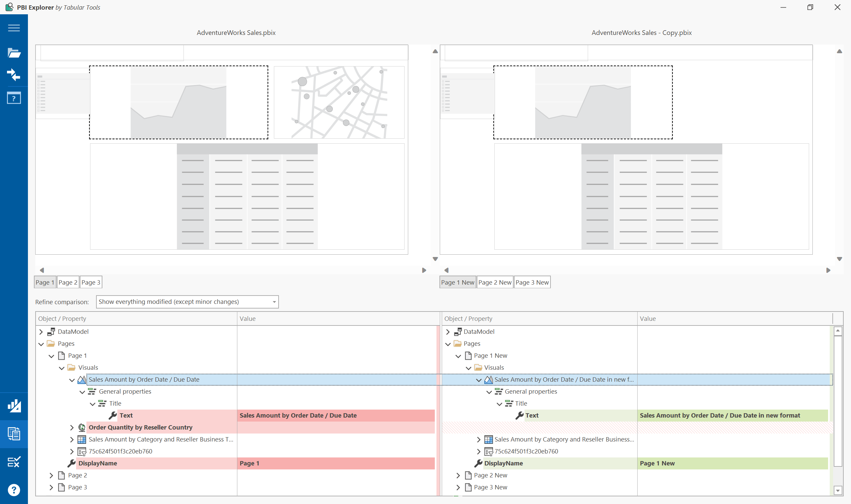Click right Title properties icon
851x504 pixels.
coord(509,404)
